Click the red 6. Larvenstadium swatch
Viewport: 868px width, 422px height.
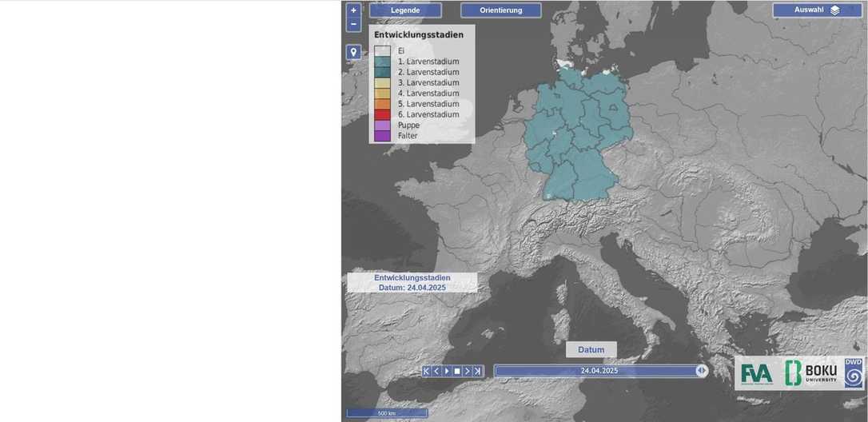[383, 115]
